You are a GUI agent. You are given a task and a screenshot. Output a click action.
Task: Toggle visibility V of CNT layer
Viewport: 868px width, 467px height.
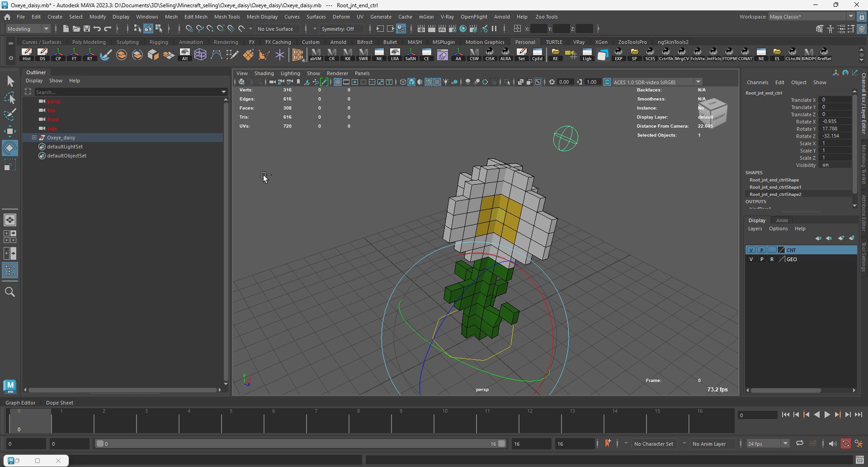click(x=751, y=250)
